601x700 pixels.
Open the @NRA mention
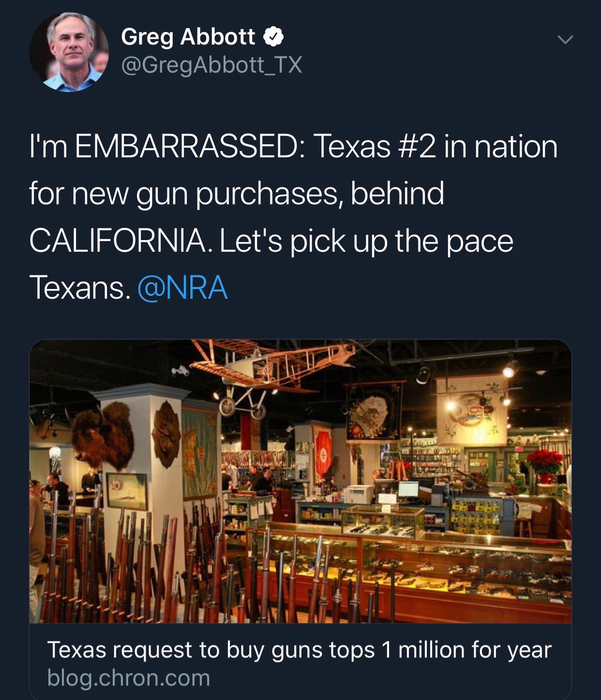(182, 288)
